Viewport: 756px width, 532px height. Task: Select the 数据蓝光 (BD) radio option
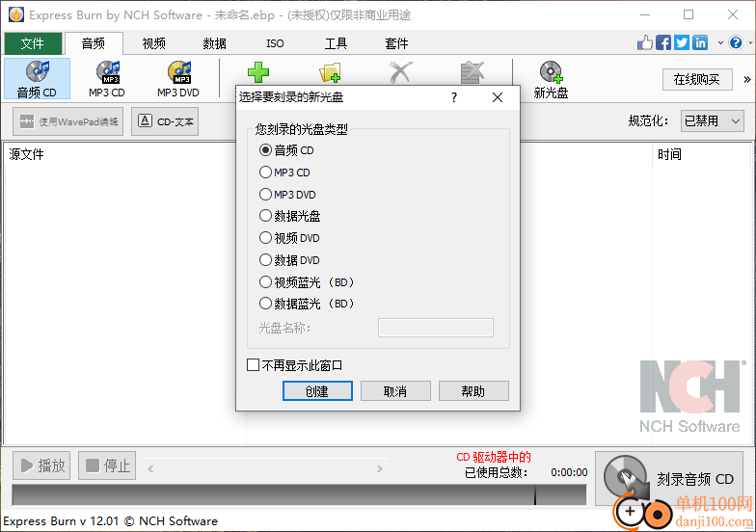[265, 304]
